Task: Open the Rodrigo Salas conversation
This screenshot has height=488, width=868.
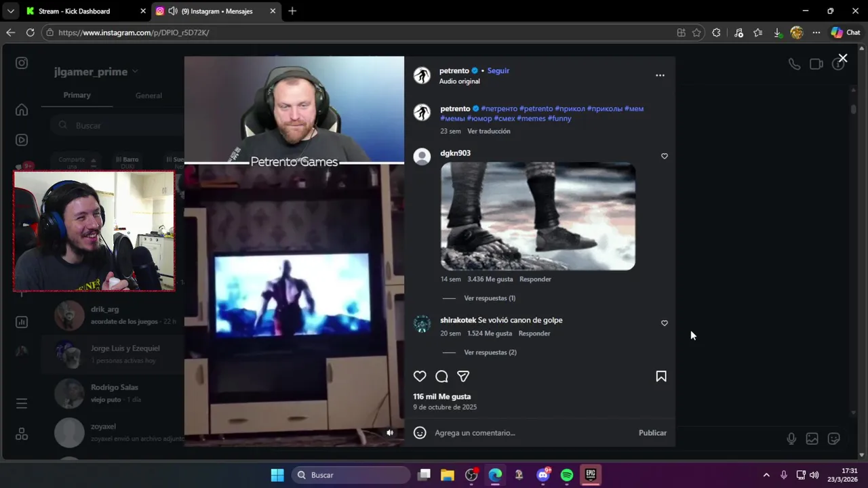Action: (x=112, y=393)
